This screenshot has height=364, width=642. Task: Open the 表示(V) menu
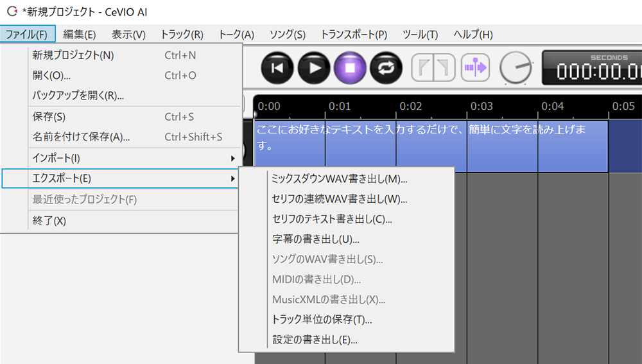coord(128,35)
